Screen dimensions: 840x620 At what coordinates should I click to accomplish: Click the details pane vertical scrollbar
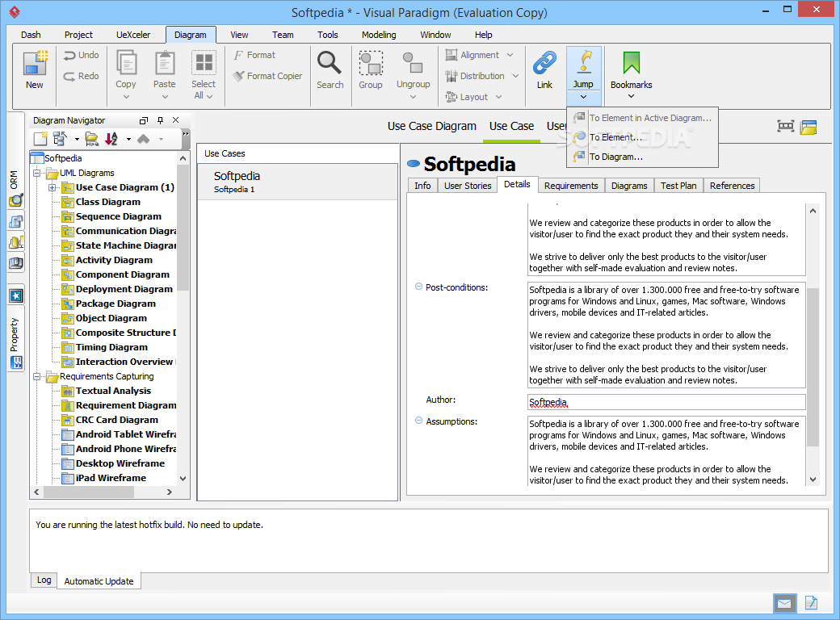pos(813,367)
